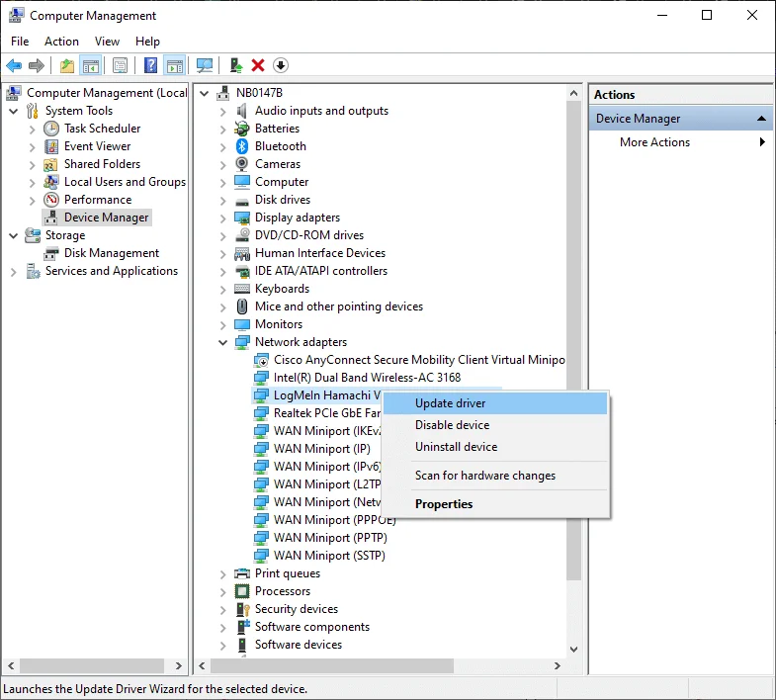Choose Update driver from context menu

pyautogui.click(x=495, y=403)
